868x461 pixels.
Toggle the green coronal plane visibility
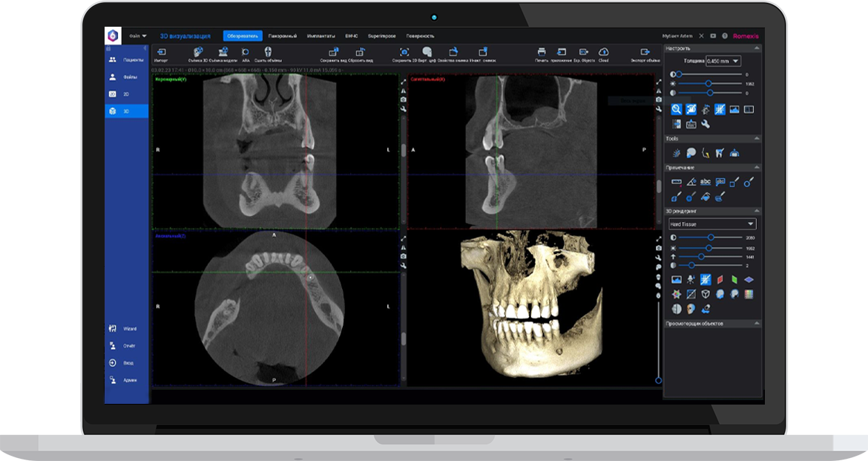pyautogui.click(x=734, y=280)
